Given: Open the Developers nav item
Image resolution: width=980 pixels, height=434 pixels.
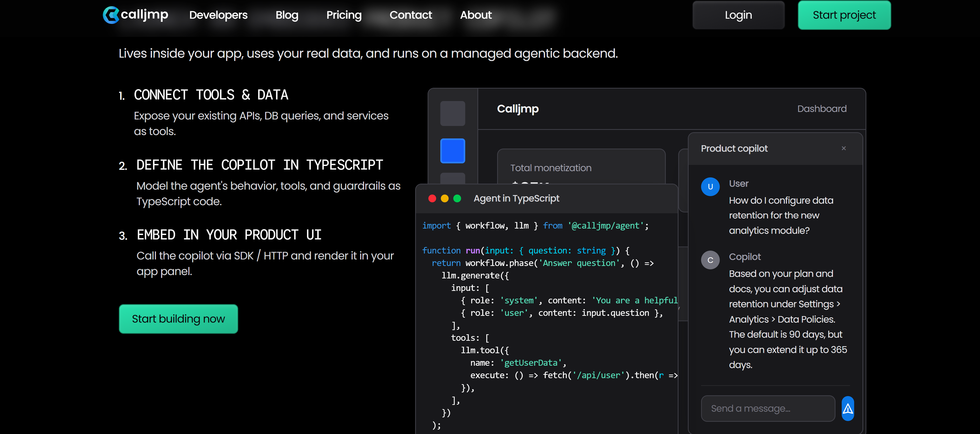Looking at the screenshot, I should [x=218, y=15].
